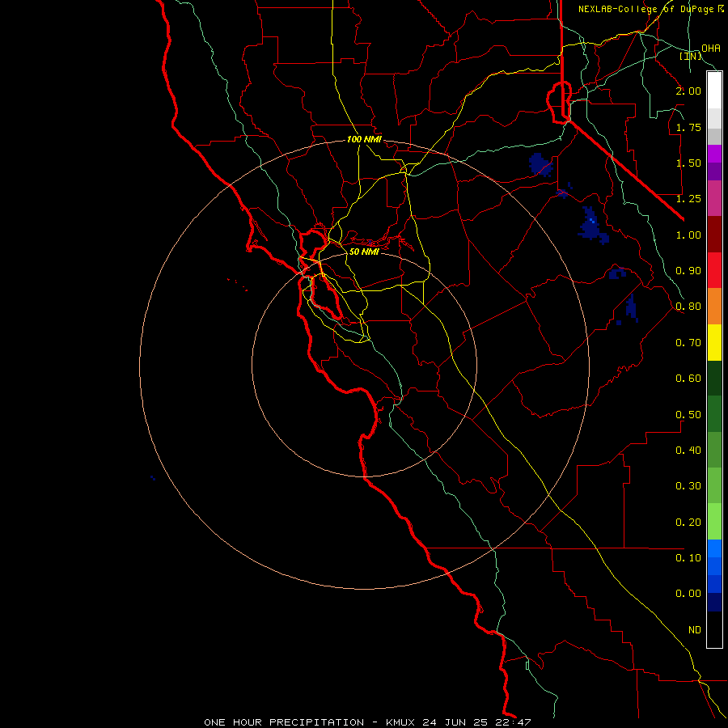The height and width of the screenshot is (728, 728).
Task: Click the 100 NMI range ring label
Action: click(x=364, y=139)
